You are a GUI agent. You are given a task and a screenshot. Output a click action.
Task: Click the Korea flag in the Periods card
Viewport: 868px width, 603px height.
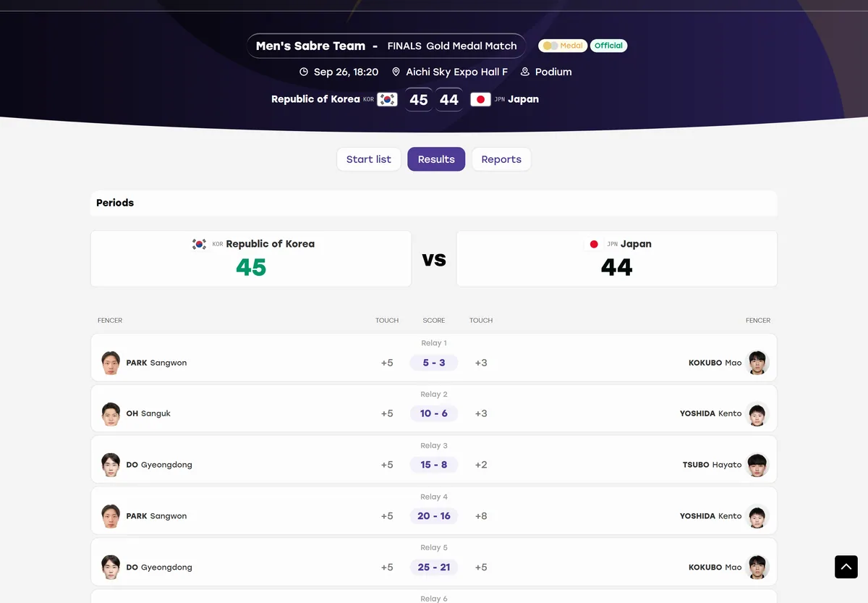199,244
